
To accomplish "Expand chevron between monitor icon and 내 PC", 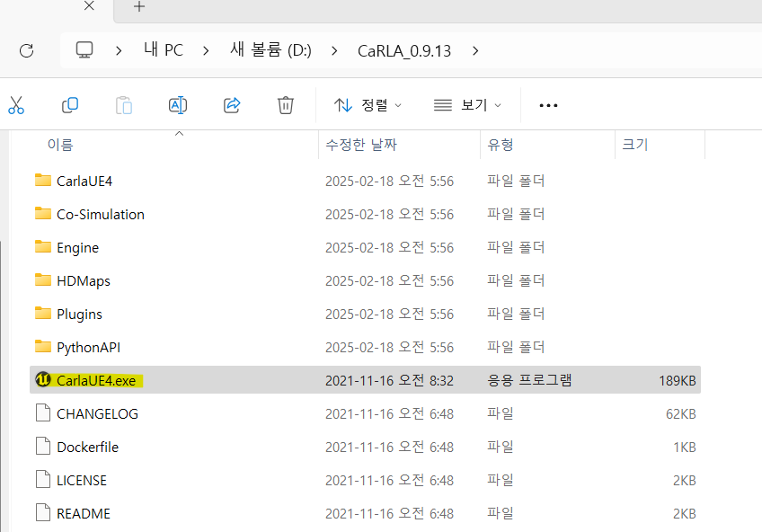I will click(x=119, y=50).
